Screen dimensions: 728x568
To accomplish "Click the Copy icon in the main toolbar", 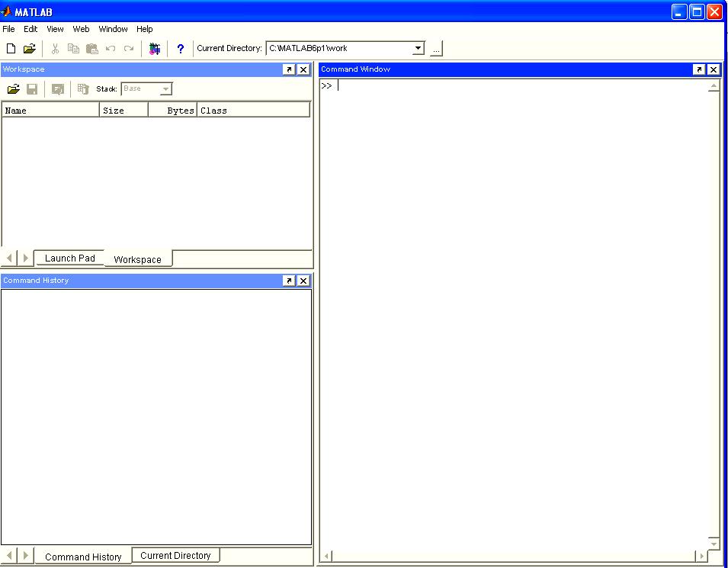I will click(73, 48).
